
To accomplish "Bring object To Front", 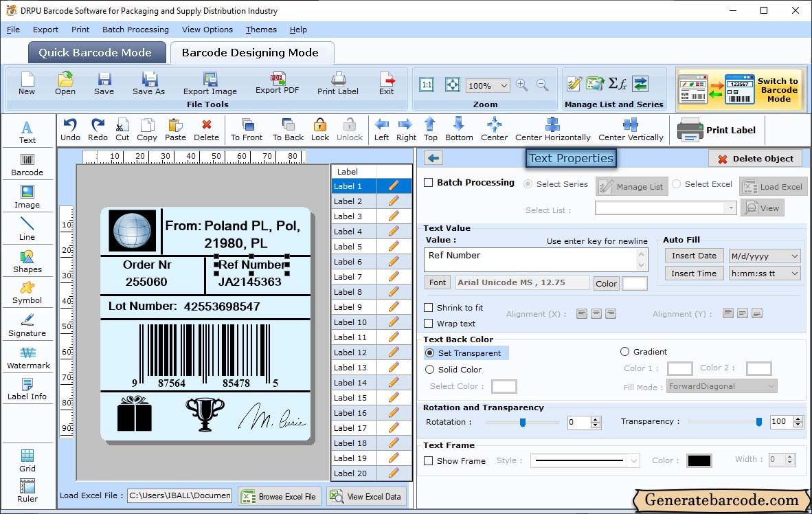I will pos(247,130).
